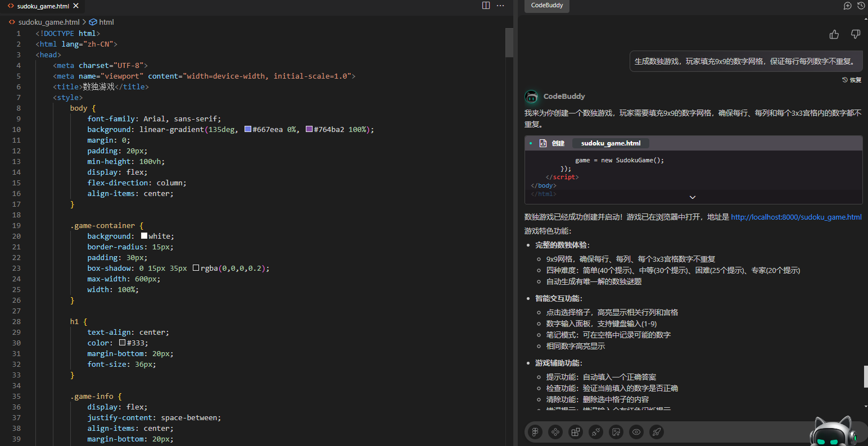868x446 pixels.
Task: Click the preview eye icon
Action: (636, 431)
